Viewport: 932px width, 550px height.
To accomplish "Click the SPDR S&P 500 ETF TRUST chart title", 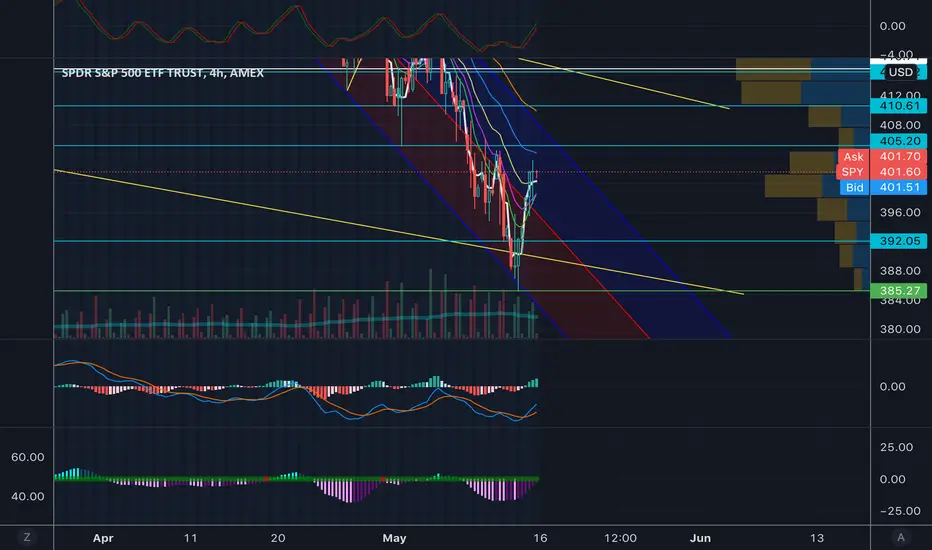I will [x=163, y=73].
